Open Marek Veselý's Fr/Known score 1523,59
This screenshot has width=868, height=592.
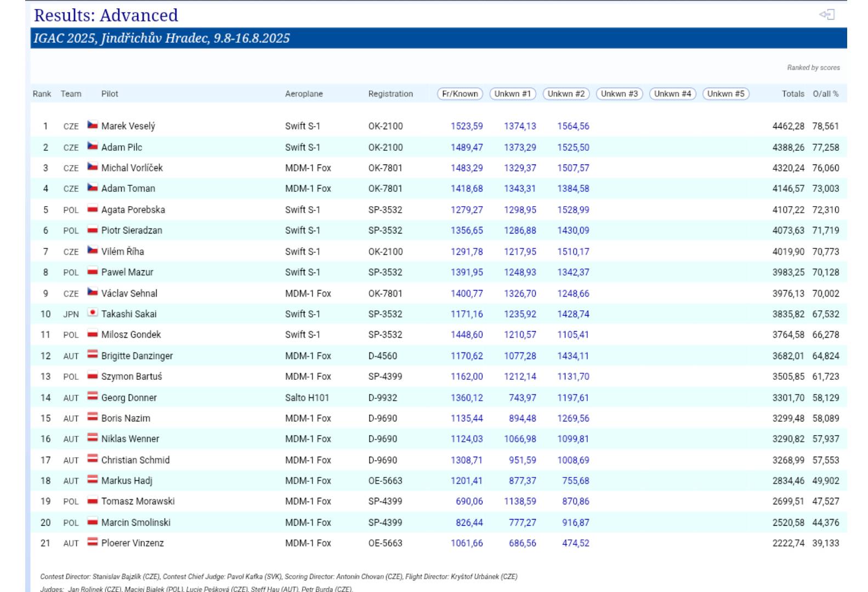[x=467, y=126]
